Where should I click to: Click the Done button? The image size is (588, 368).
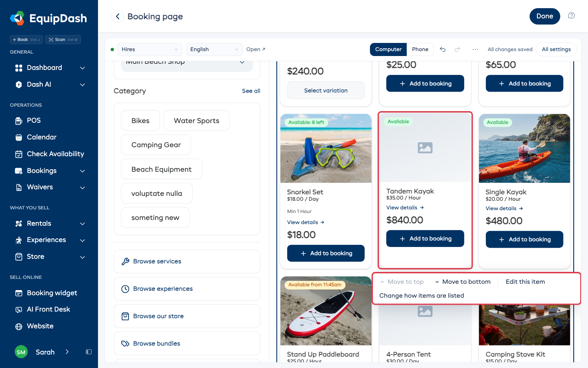pos(545,16)
